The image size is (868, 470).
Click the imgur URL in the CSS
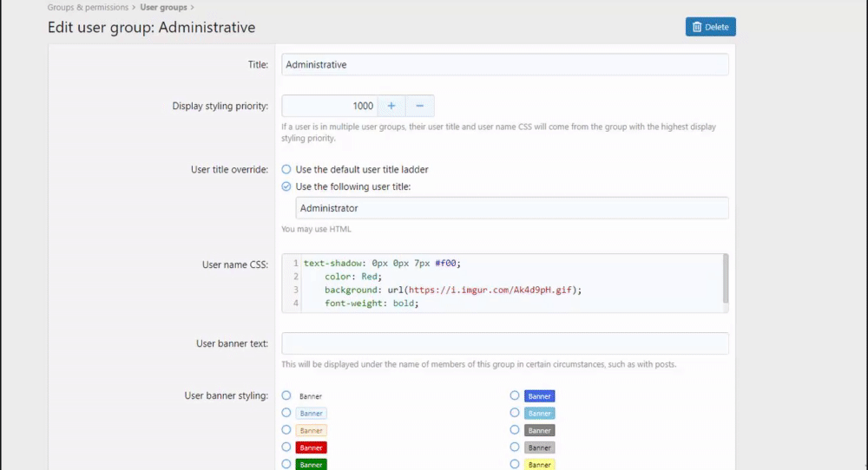coord(490,290)
